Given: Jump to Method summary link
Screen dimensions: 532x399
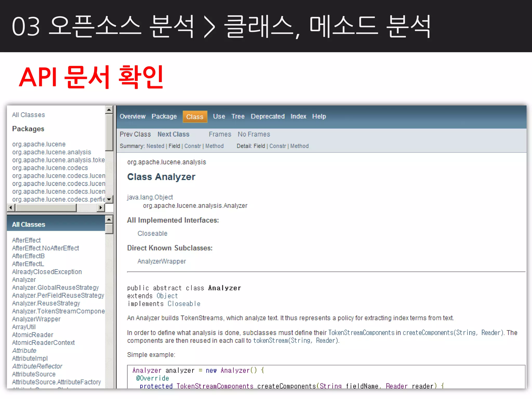Looking at the screenshot, I should pos(215,146).
